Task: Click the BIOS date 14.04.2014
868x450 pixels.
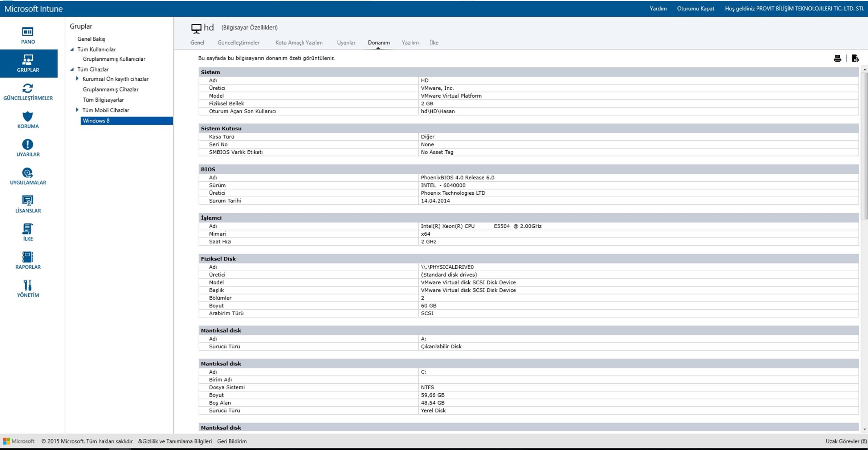Action: point(435,201)
